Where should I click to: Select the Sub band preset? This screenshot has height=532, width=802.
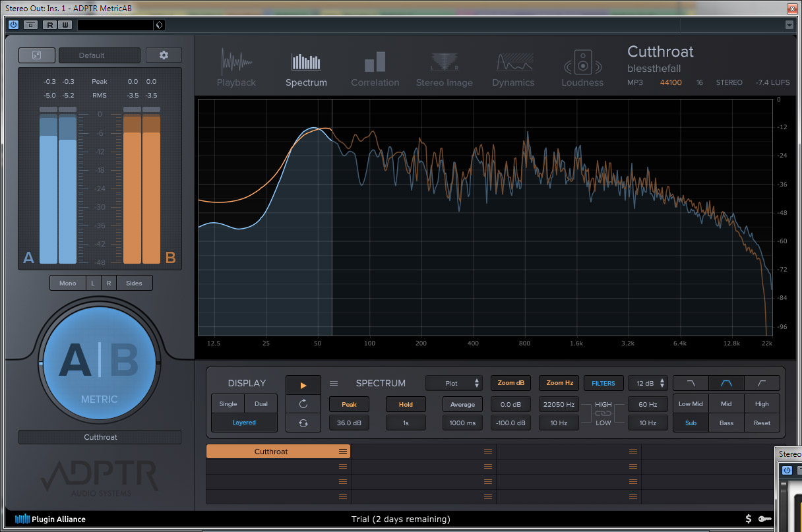tap(691, 423)
